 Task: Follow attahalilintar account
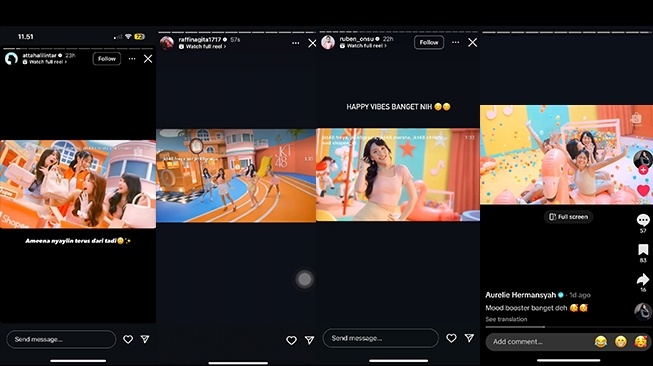point(107,59)
